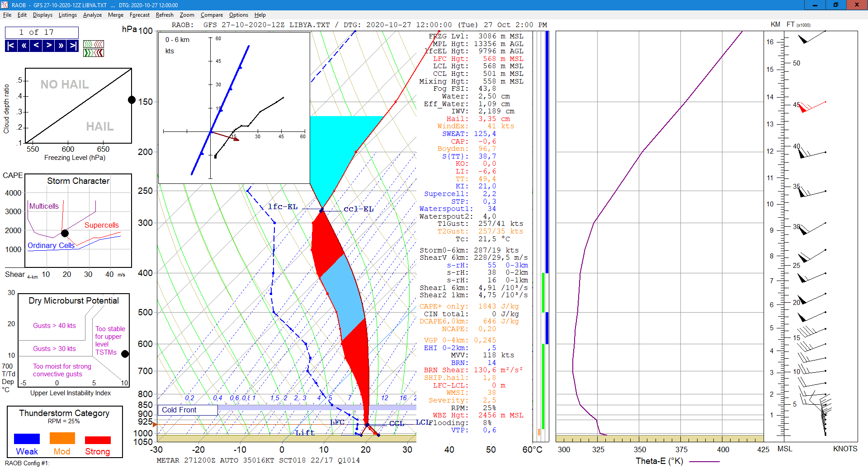Open the Options menu
Viewport: 868px width, 468px height.
coord(238,15)
